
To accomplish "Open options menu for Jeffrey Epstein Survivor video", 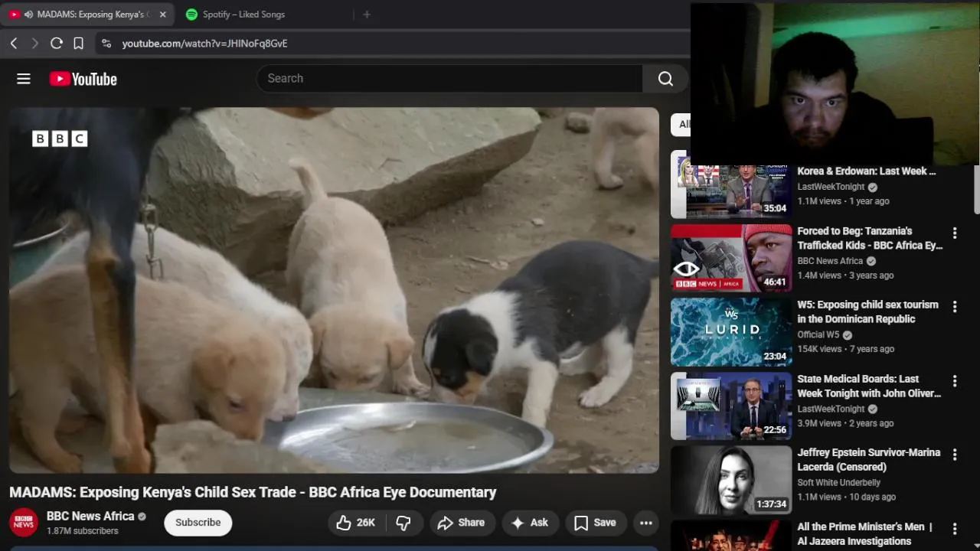I will coord(955,455).
